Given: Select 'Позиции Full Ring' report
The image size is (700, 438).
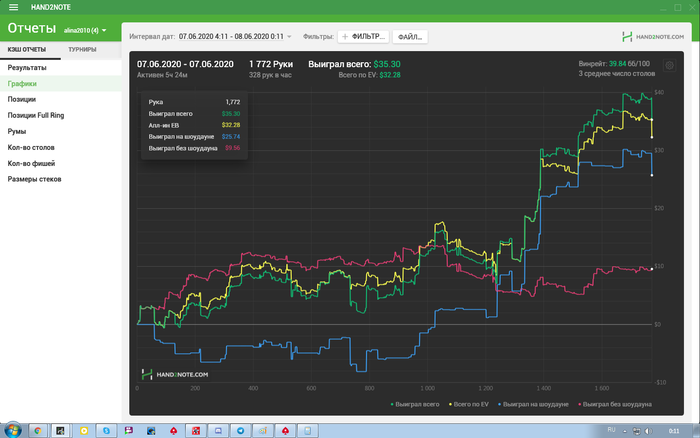Looking at the screenshot, I should coord(36,115).
